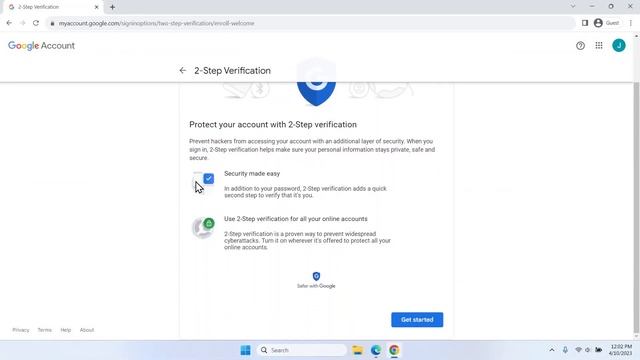
Task: Click the Google Account logo
Action: (x=41, y=46)
